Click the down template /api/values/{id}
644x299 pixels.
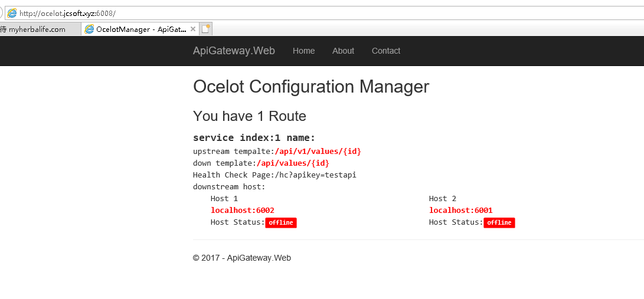pos(292,163)
